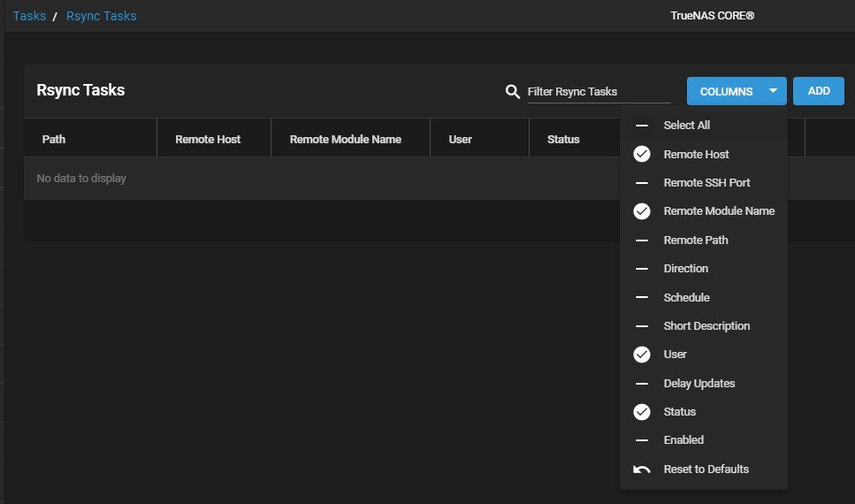Click the dash icon beside Select All
Image resolution: width=855 pixels, height=504 pixels.
642,126
